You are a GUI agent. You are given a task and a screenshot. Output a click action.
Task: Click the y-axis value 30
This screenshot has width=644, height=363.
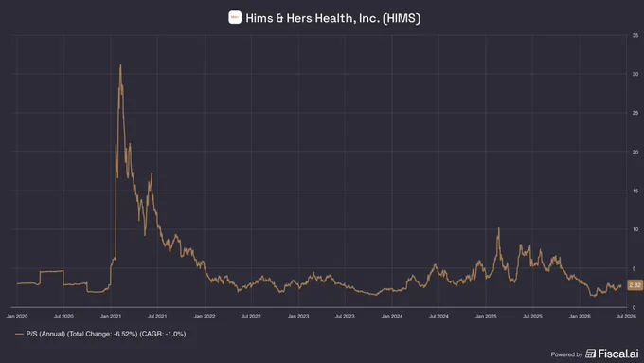pos(635,75)
